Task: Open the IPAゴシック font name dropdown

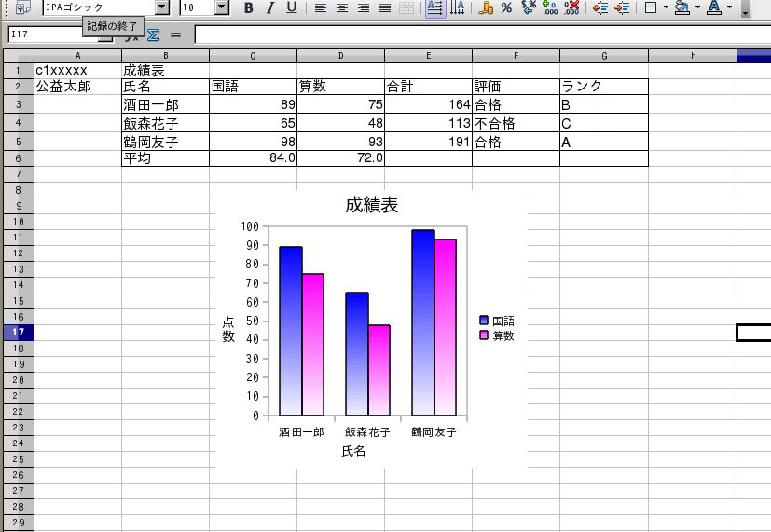Action: 162,8
